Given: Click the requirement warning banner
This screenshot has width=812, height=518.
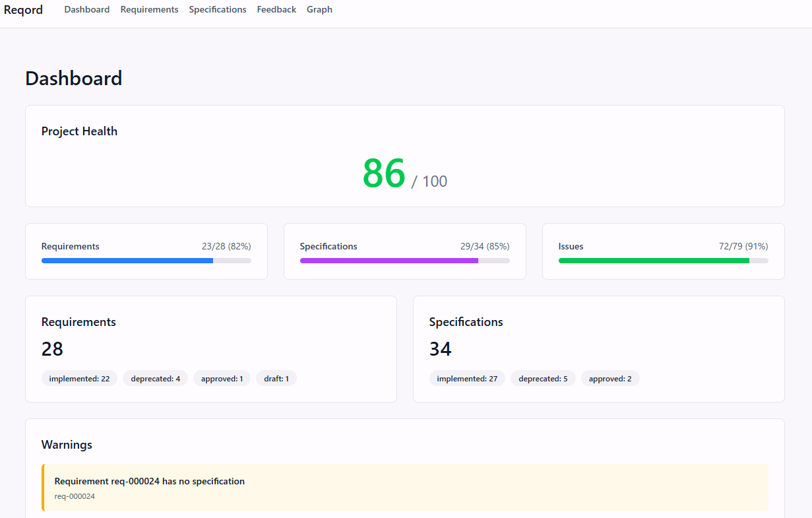Looking at the screenshot, I should 405,487.
